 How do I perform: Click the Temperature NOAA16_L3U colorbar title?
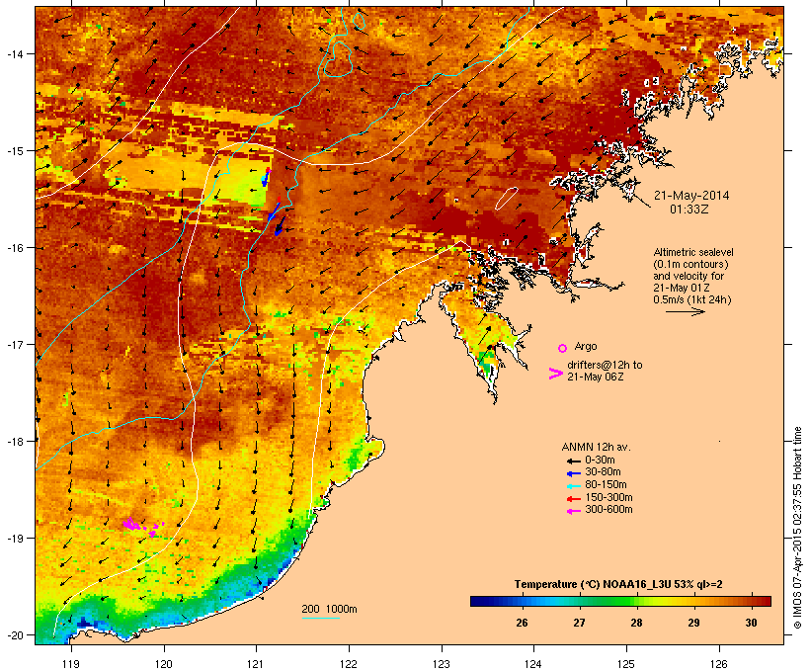point(618,585)
